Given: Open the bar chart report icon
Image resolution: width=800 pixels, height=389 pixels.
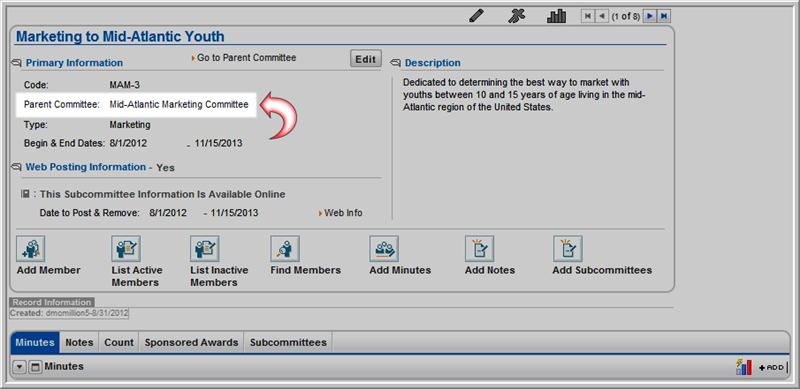Looking at the screenshot, I should point(557,16).
